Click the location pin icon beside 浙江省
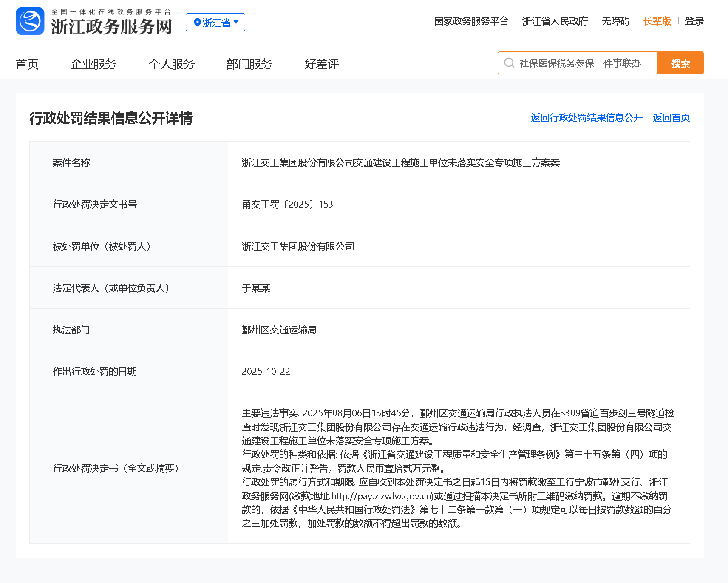The image size is (728, 583). coord(197,23)
